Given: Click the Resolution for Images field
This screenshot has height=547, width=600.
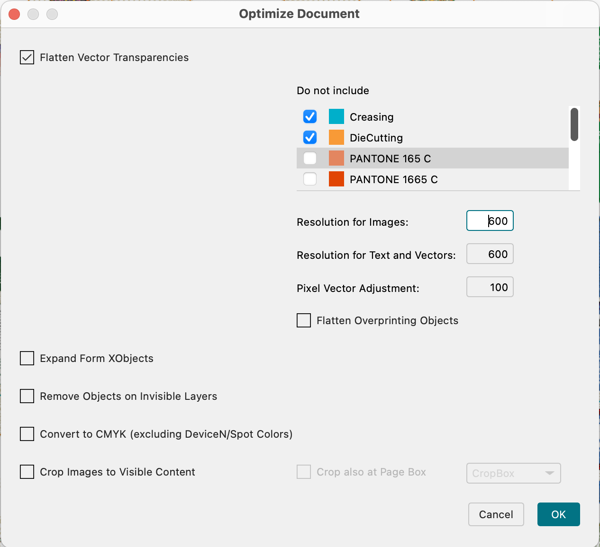Looking at the screenshot, I should pyautogui.click(x=490, y=221).
